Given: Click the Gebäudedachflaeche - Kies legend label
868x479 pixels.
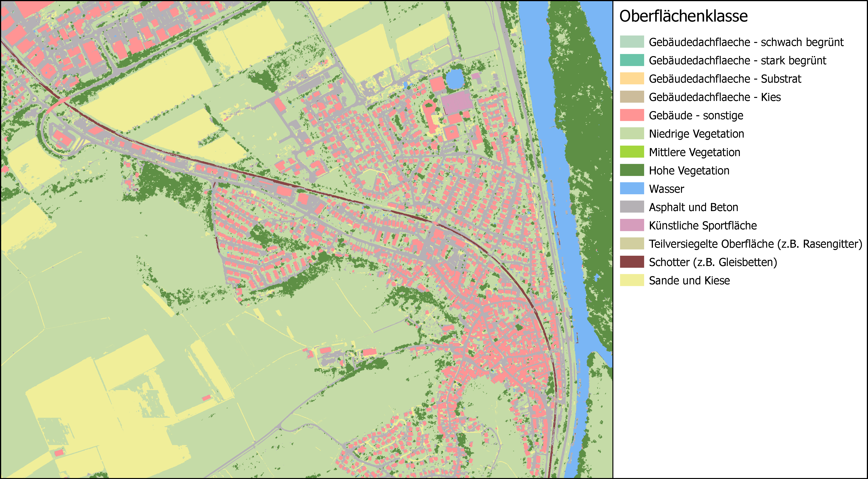Looking at the screenshot, I should point(714,97).
